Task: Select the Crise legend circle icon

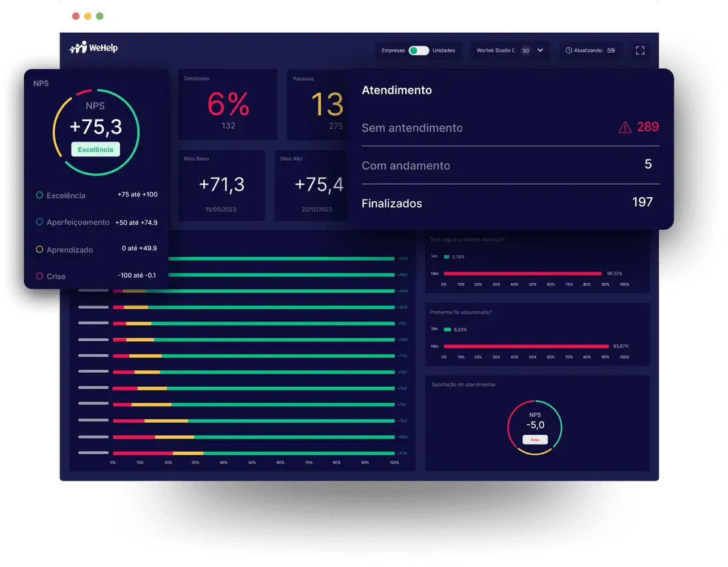Action: point(41,276)
